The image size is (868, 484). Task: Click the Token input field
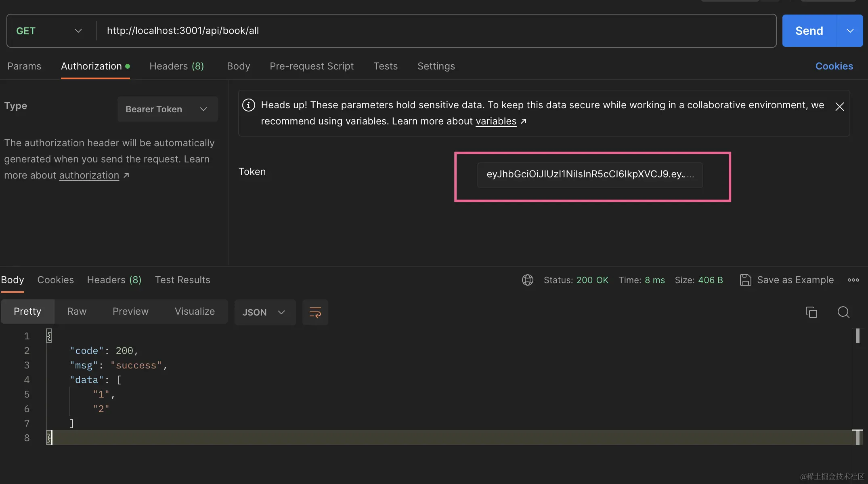[x=589, y=175]
